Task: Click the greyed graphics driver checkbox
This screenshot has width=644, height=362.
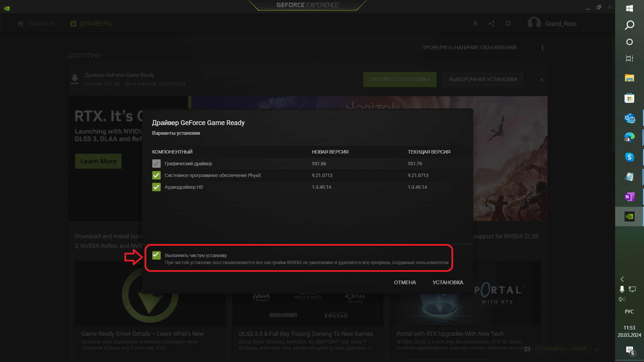Action: click(x=156, y=164)
